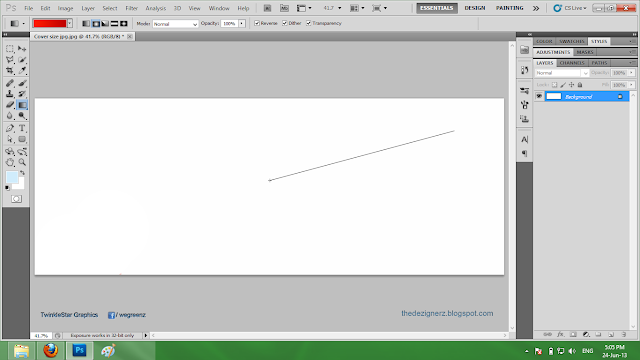
Task: Open Firefox from the taskbar
Action: point(51,350)
